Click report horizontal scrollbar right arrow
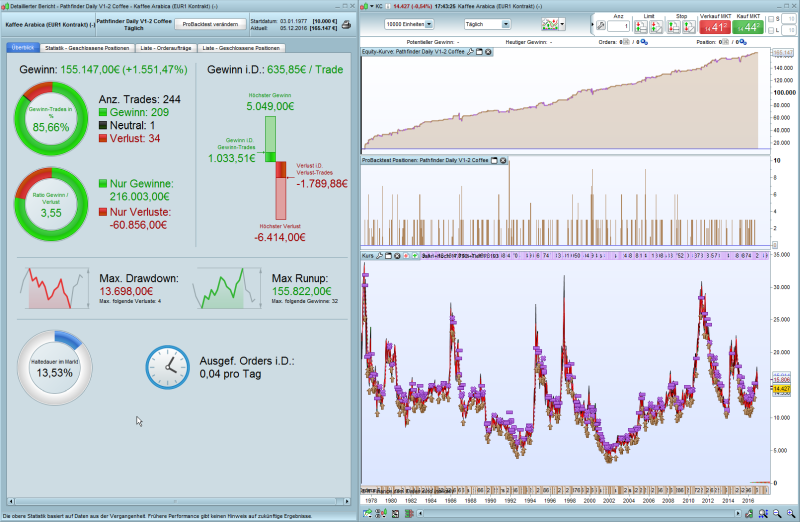Screen dimensions: 800x522 click(347, 502)
